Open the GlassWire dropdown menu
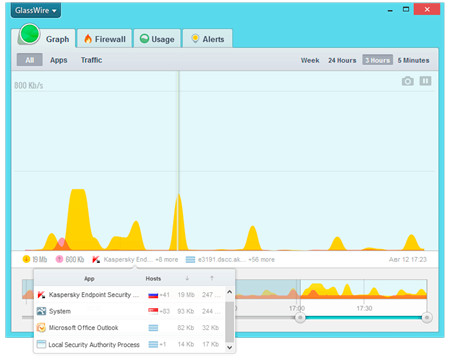The image size is (450, 361). point(36,10)
